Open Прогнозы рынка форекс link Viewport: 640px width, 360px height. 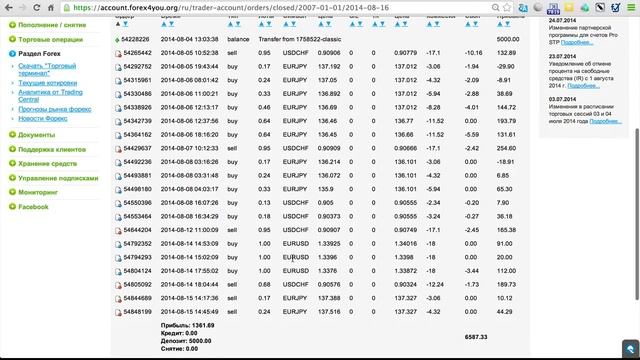[x=55, y=109]
